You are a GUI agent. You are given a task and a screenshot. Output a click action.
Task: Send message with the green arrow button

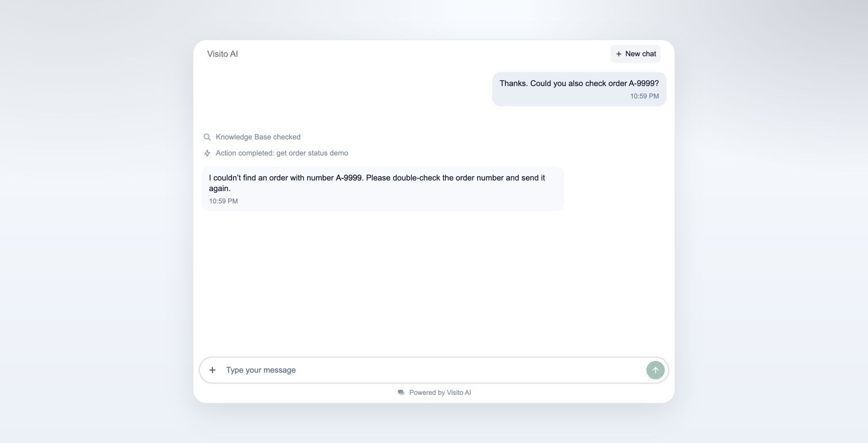pyautogui.click(x=655, y=370)
